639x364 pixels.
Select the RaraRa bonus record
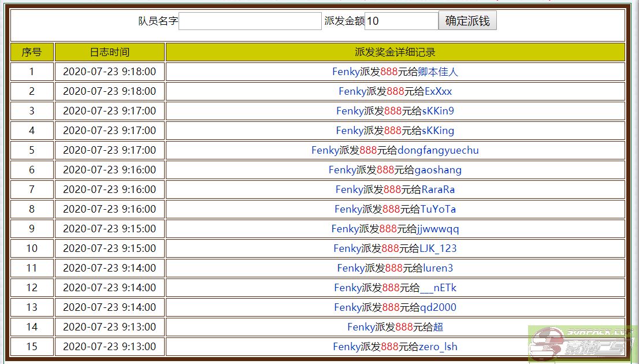395,190
